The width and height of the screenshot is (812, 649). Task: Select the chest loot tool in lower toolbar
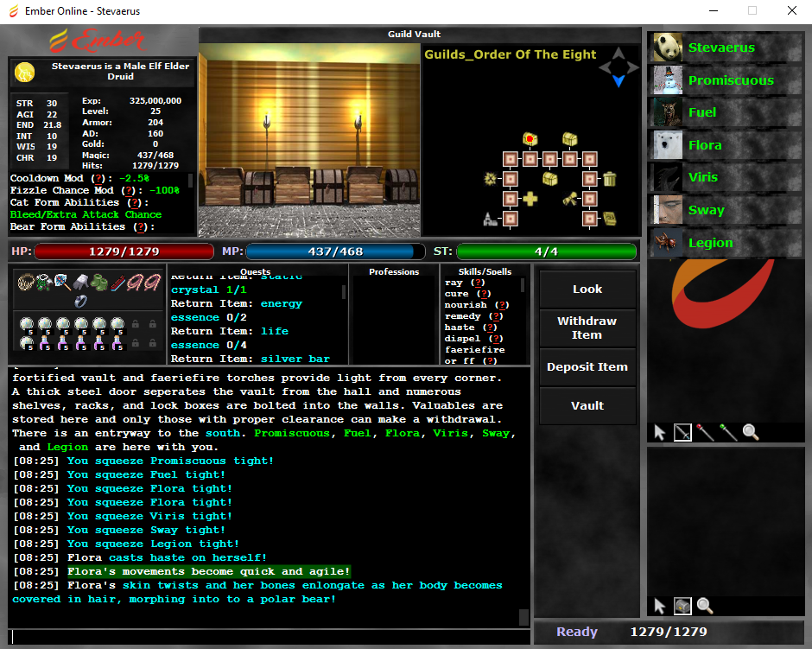[x=682, y=607]
